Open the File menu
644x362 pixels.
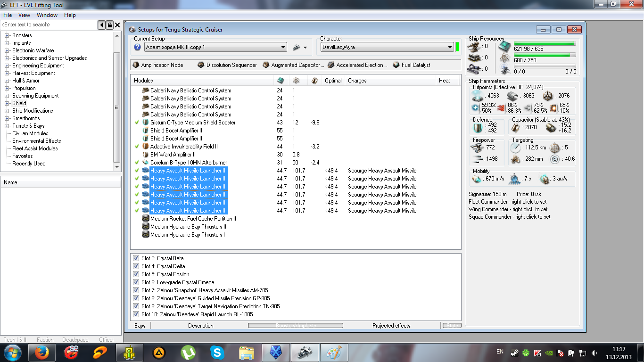[x=8, y=15]
